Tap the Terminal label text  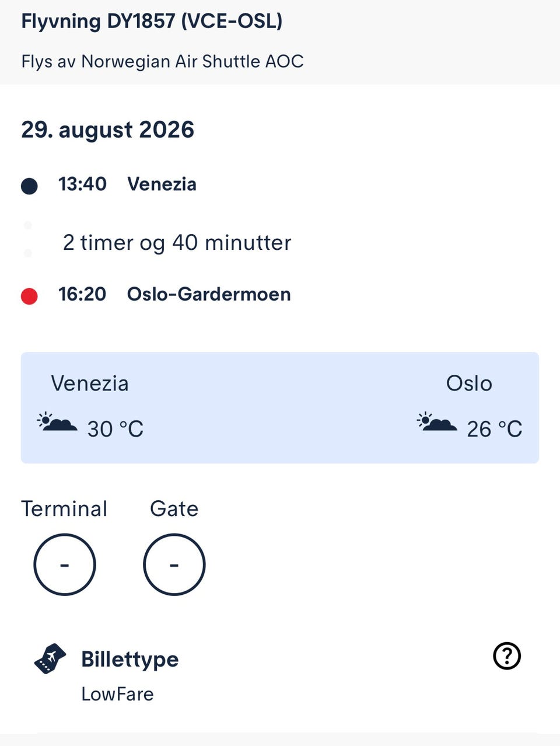[x=64, y=508]
